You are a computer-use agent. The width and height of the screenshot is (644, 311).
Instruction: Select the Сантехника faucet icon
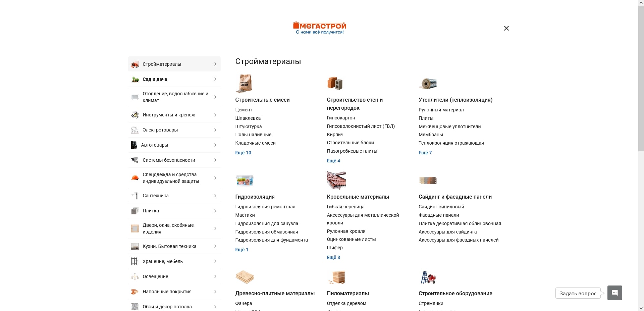coord(135,196)
